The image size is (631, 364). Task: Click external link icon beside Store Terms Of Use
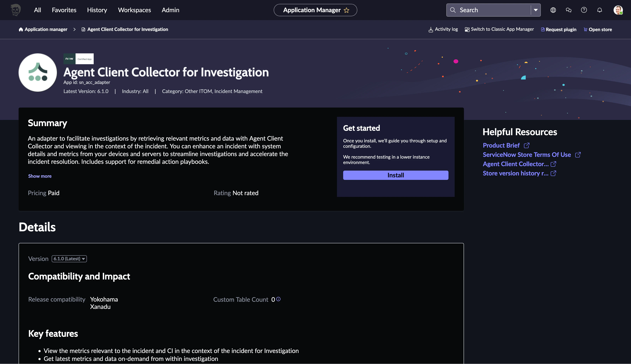[x=578, y=155]
